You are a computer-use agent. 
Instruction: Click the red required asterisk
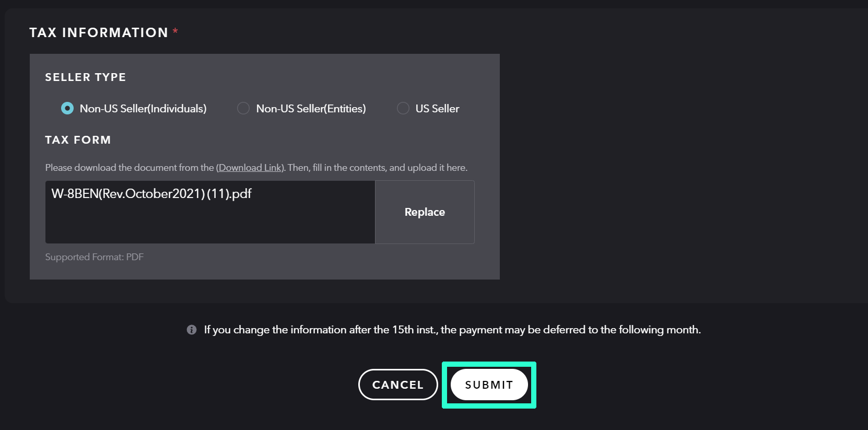point(175,32)
